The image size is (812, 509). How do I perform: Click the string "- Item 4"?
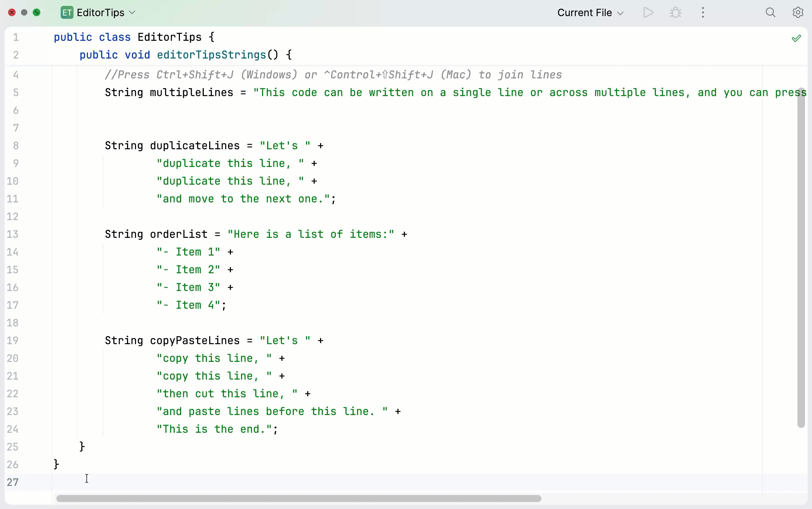point(189,305)
